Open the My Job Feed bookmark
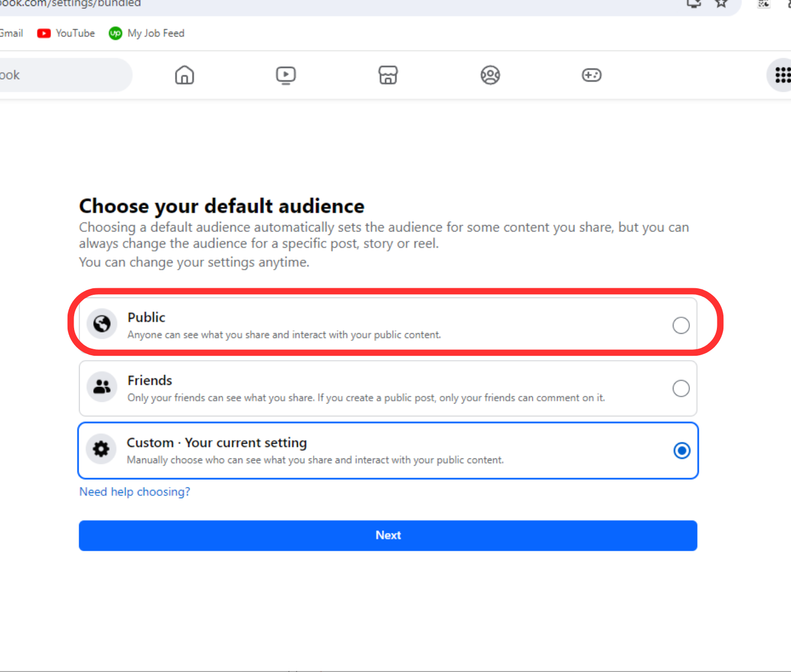The width and height of the screenshot is (791, 672). [147, 33]
